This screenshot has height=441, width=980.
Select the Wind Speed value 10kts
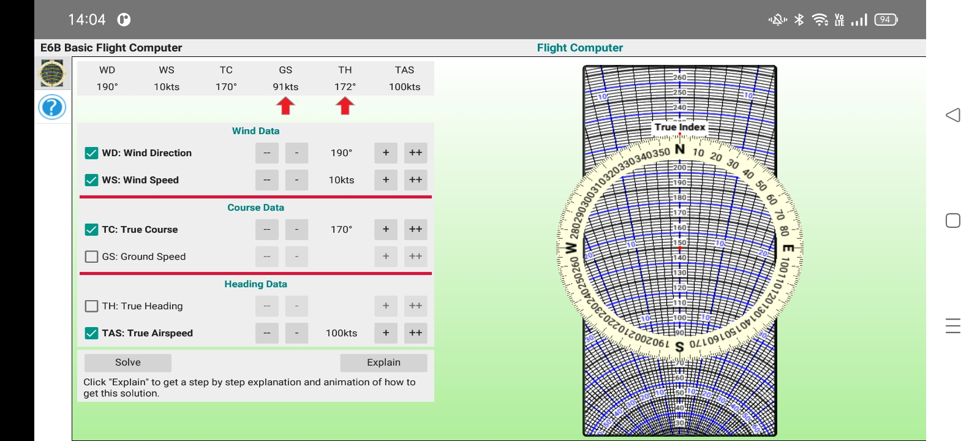pos(342,180)
